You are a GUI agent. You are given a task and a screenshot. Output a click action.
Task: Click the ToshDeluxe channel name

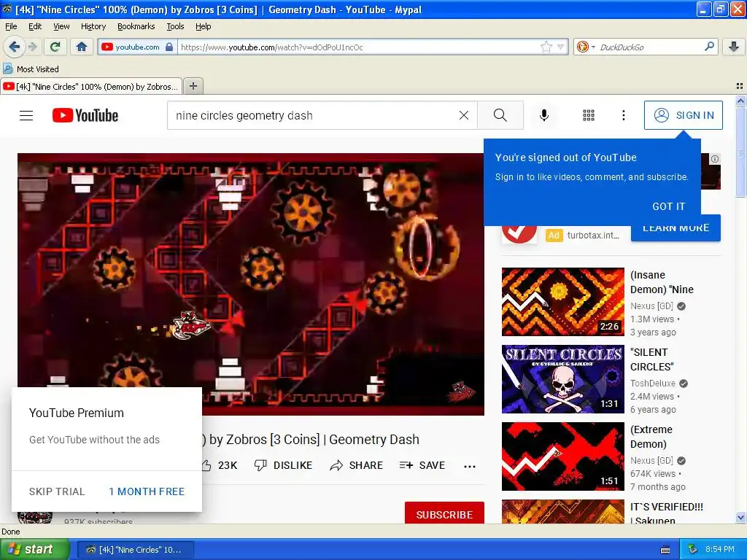click(653, 384)
